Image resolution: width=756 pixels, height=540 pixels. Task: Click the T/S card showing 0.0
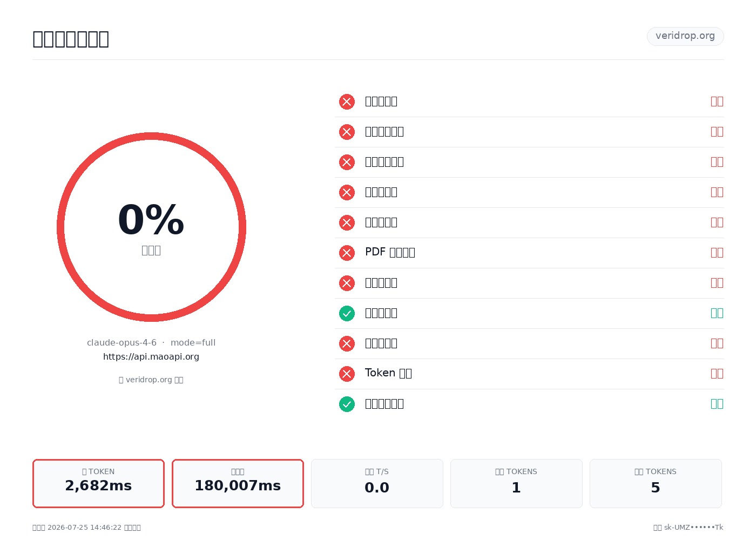pyautogui.click(x=377, y=483)
